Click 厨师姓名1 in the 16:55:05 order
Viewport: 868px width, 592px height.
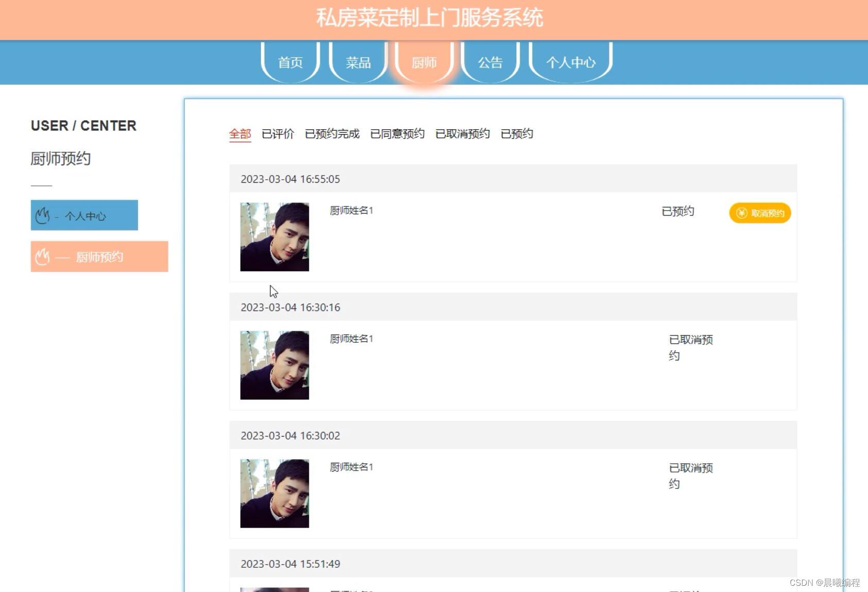(x=351, y=211)
